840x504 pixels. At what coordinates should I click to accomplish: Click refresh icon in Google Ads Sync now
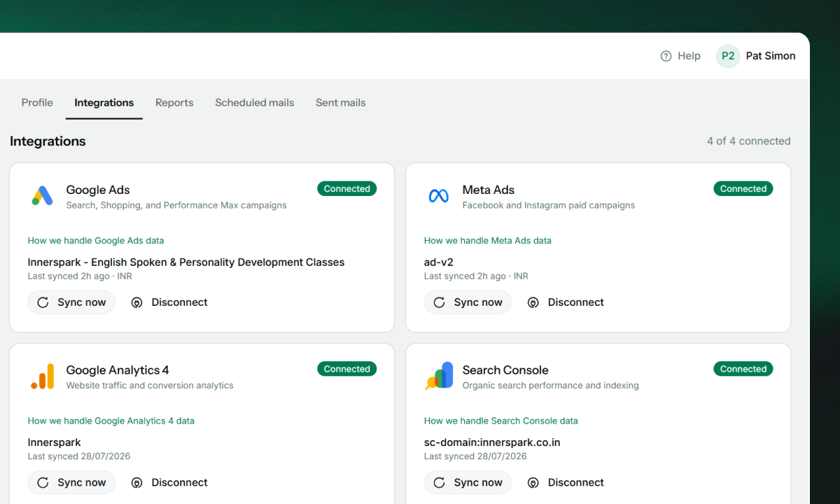click(43, 302)
